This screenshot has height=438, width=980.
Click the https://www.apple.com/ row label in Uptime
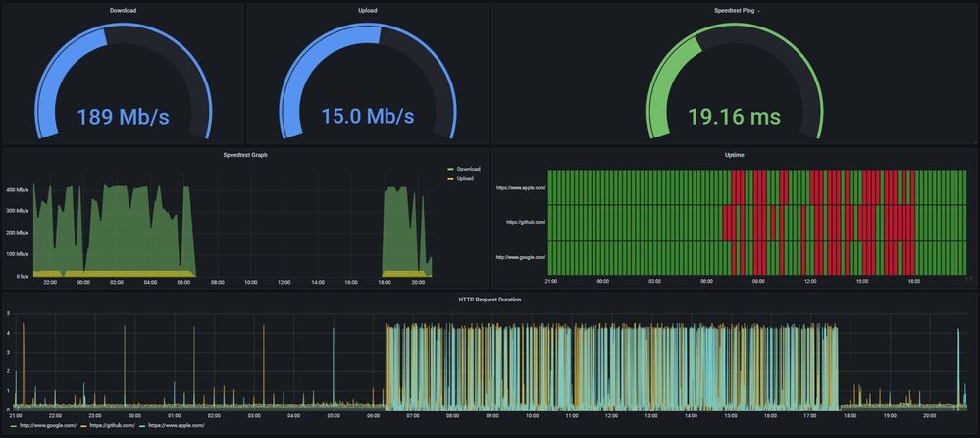[x=521, y=188]
